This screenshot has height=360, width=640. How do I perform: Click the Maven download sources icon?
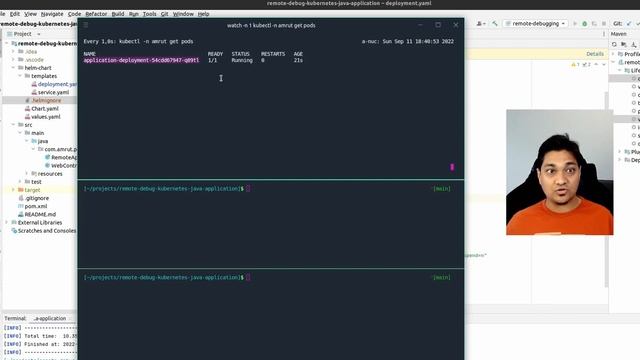point(633,44)
